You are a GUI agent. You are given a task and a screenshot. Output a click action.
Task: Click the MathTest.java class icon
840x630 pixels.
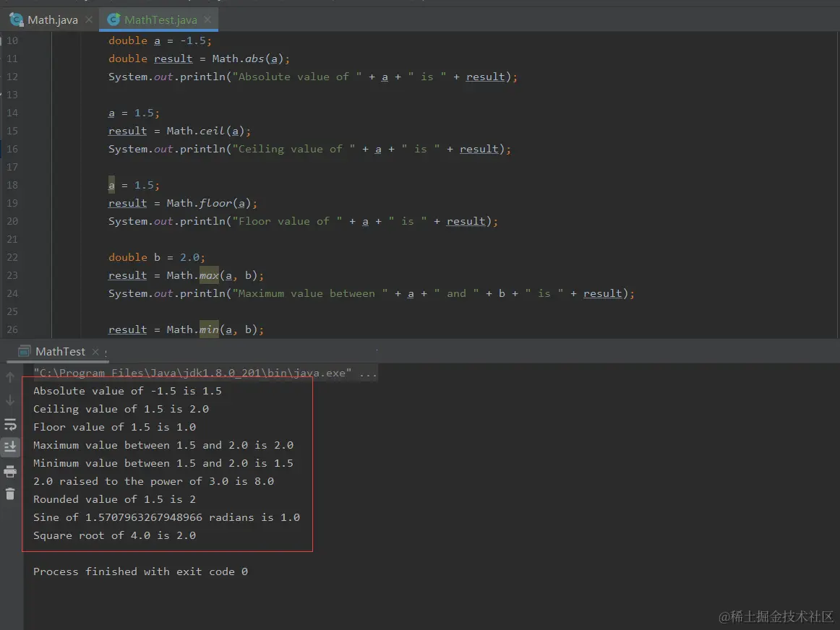click(x=113, y=20)
